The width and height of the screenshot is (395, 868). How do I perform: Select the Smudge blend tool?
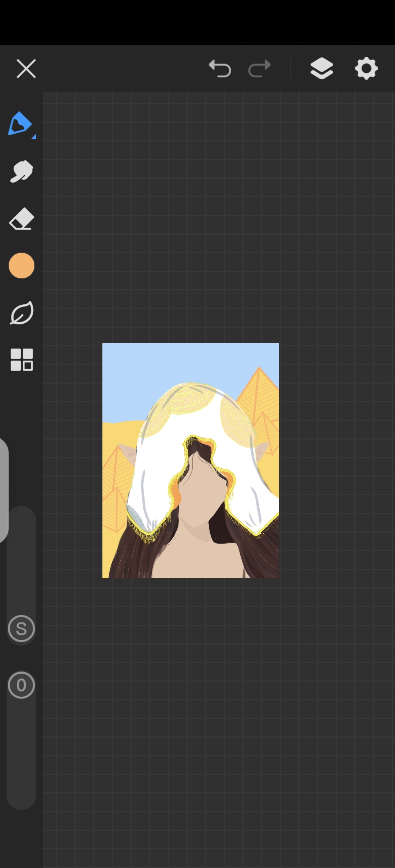click(x=21, y=171)
